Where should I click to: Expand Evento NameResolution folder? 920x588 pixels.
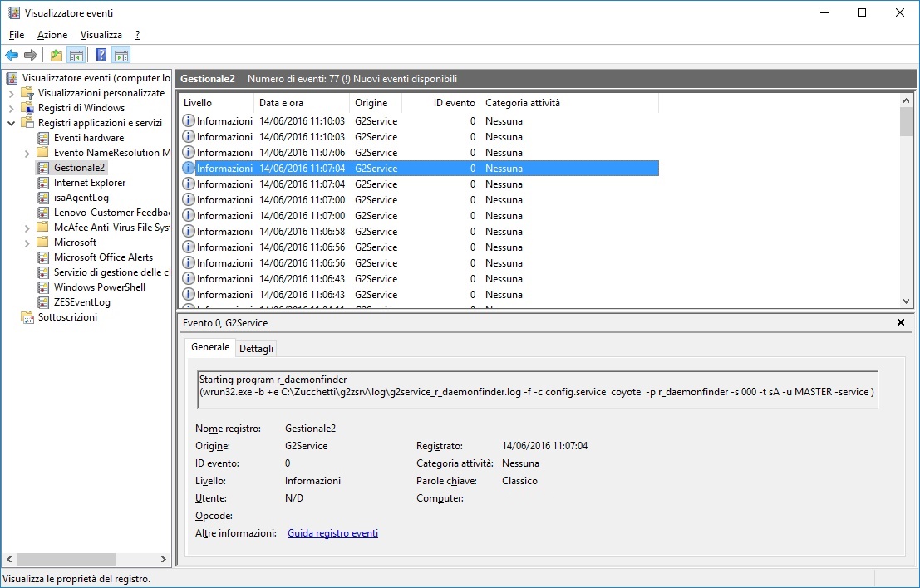pos(27,153)
